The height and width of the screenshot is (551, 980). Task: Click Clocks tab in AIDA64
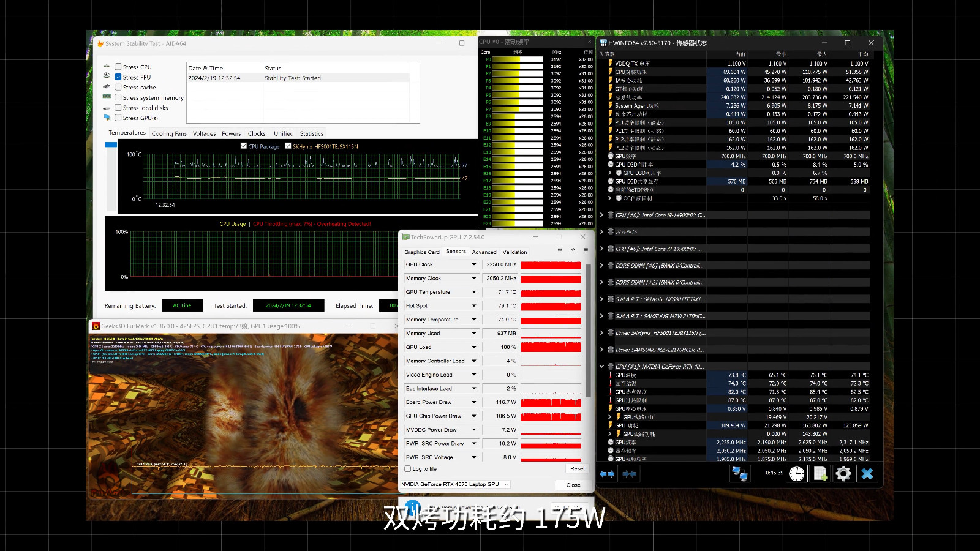pyautogui.click(x=257, y=133)
